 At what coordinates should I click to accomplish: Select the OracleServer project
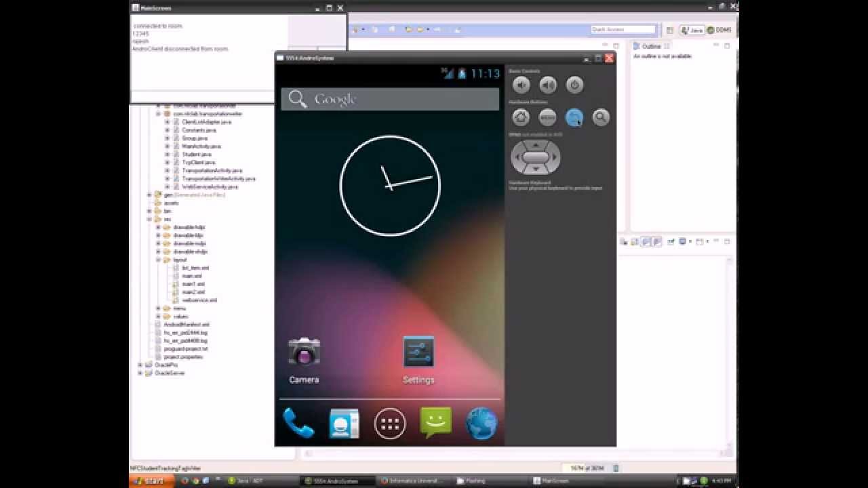tap(170, 373)
